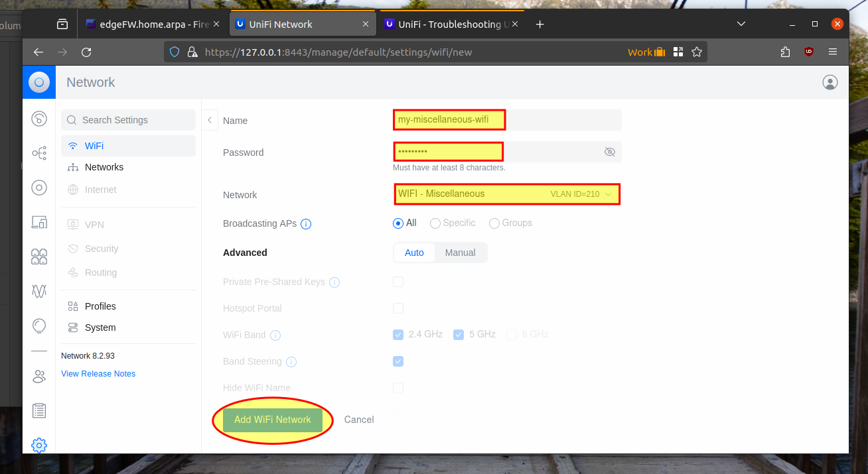Toggle the Hotspot Portal checkbox

coord(398,308)
